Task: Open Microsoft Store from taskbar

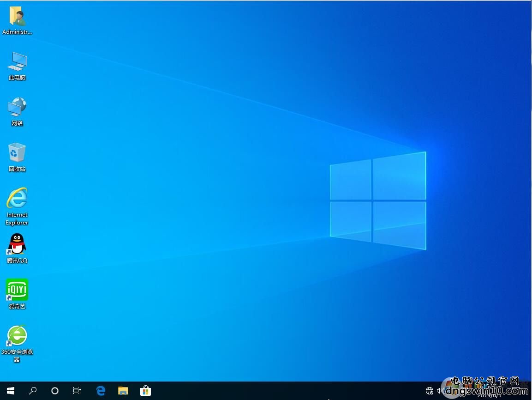Action: 145,391
